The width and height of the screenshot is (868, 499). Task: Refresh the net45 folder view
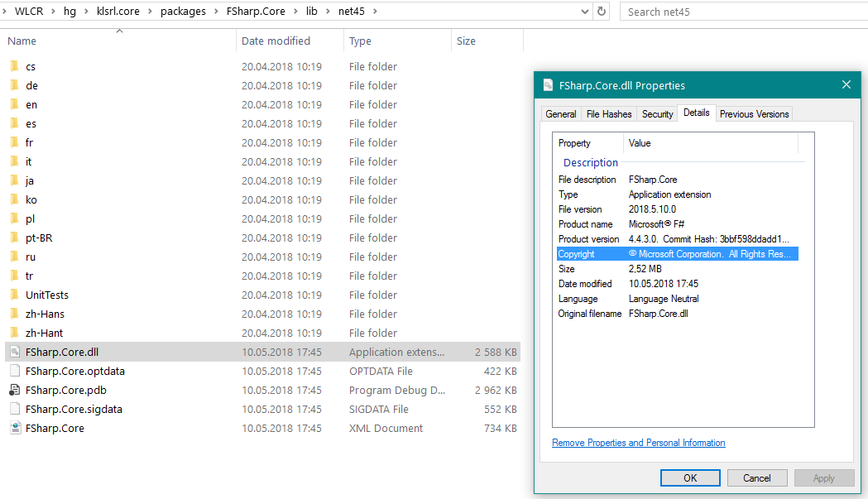tap(602, 11)
